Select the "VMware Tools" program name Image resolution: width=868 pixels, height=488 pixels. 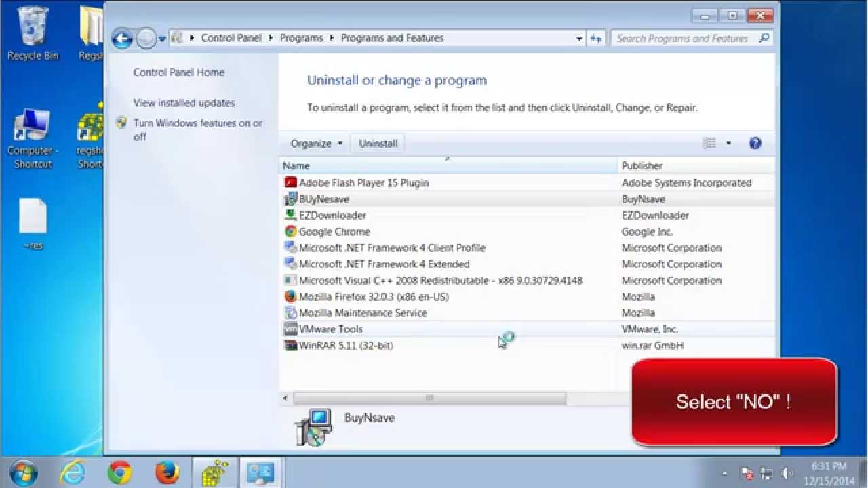331,329
